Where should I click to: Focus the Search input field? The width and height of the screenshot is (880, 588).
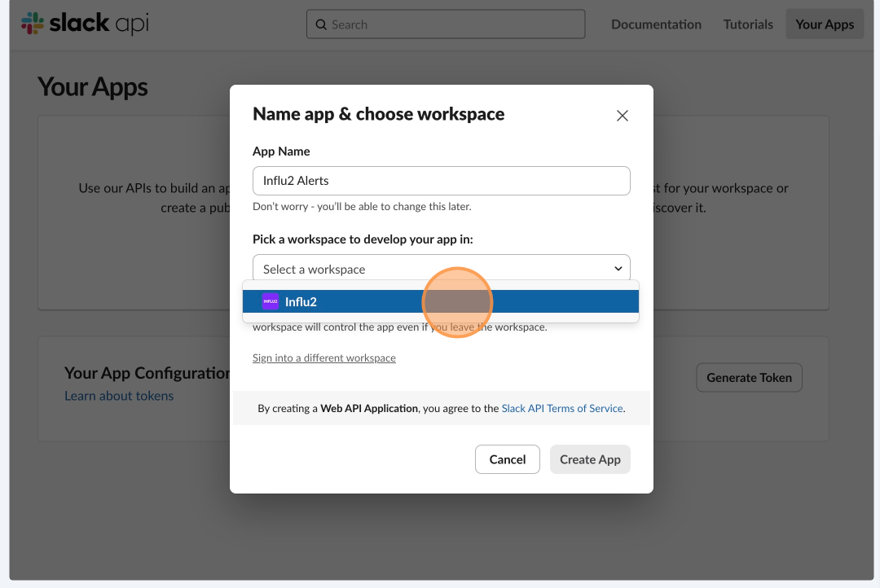coord(446,24)
